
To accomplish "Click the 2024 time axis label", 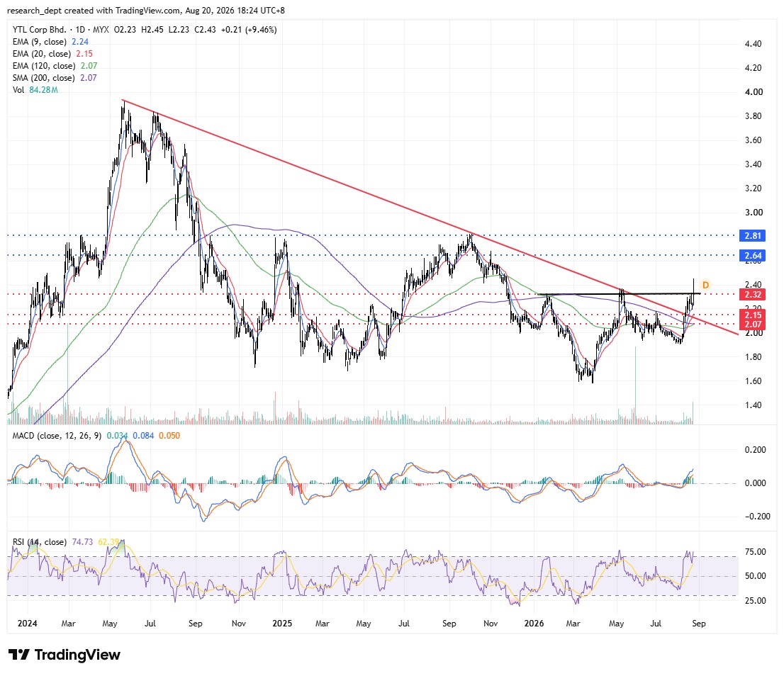I will tap(27, 624).
